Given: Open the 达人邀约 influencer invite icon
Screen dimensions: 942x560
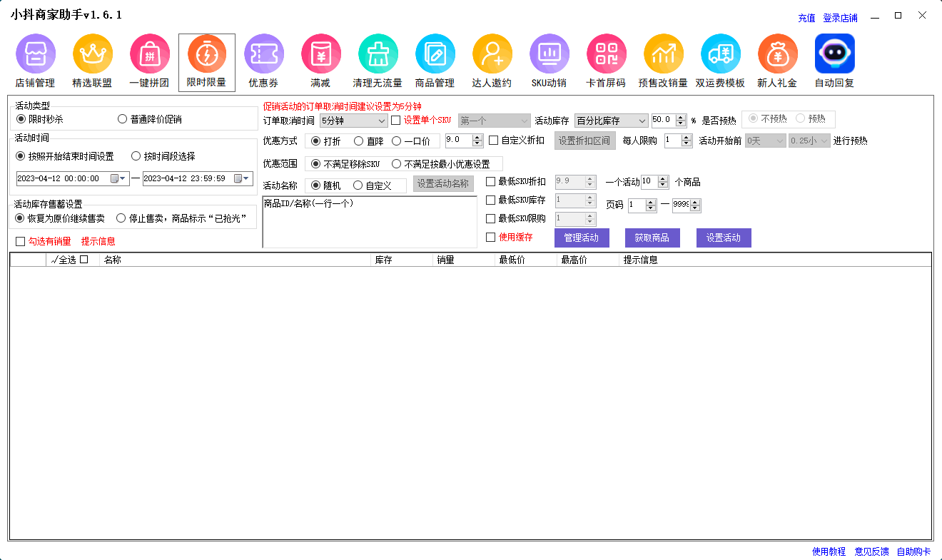Looking at the screenshot, I should click(x=492, y=54).
